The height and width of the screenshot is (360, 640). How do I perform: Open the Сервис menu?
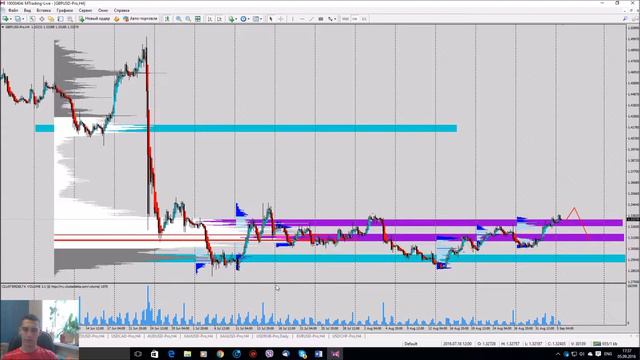coord(85,10)
